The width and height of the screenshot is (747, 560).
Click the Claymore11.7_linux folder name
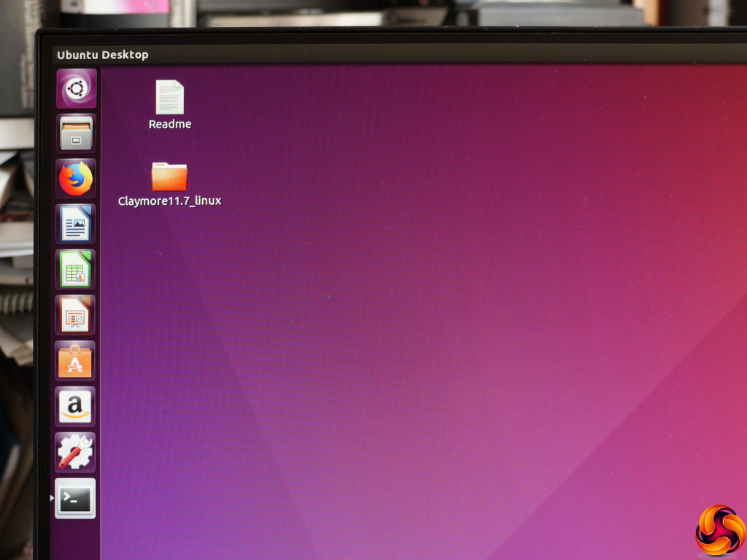pyautogui.click(x=169, y=201)
